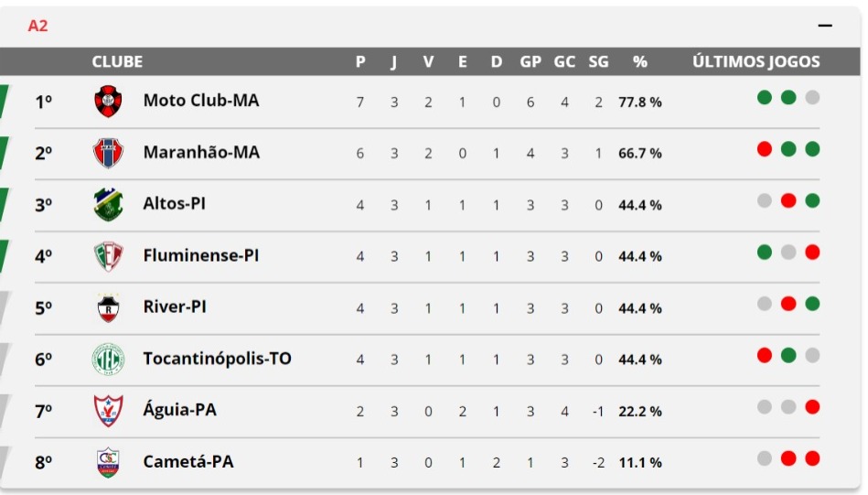This screenshot has height=495, width=868.
Task: Collapse group A2 with the minus button
Action: tap(825, 26)
